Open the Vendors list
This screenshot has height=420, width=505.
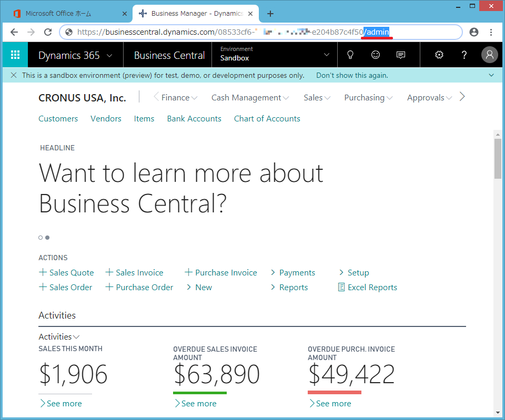pos(106,118)
